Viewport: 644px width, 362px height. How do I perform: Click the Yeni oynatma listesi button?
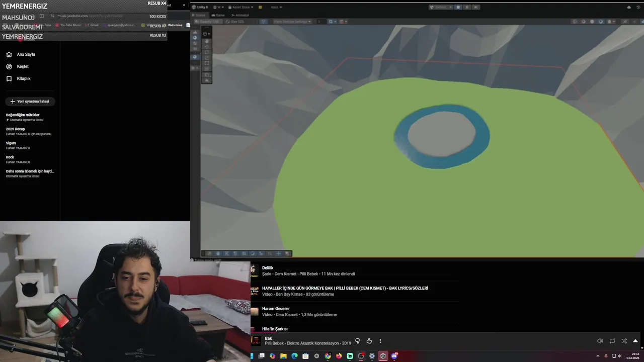pos(30,101)
